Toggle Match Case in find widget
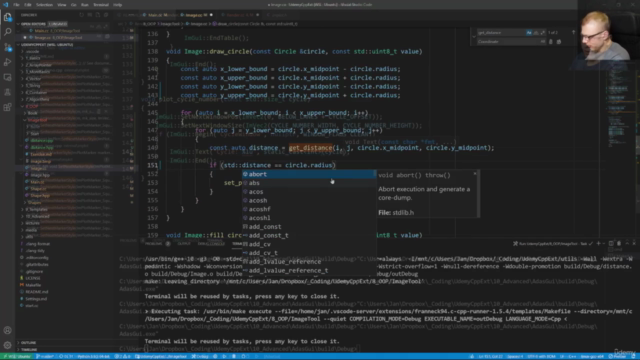The height and width of the screenshot is (360, 640). click(529, 32)
